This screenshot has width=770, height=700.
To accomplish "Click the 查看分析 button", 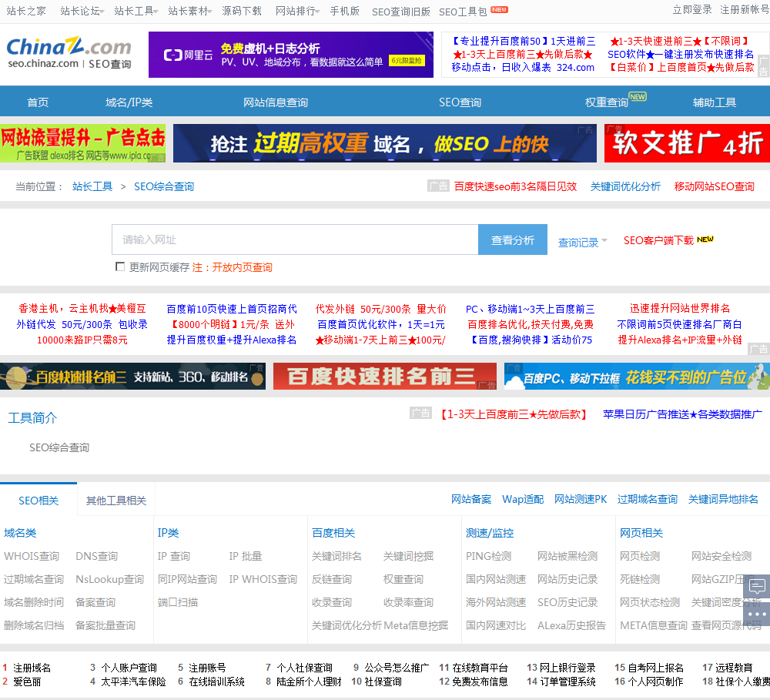I will 512,239.
